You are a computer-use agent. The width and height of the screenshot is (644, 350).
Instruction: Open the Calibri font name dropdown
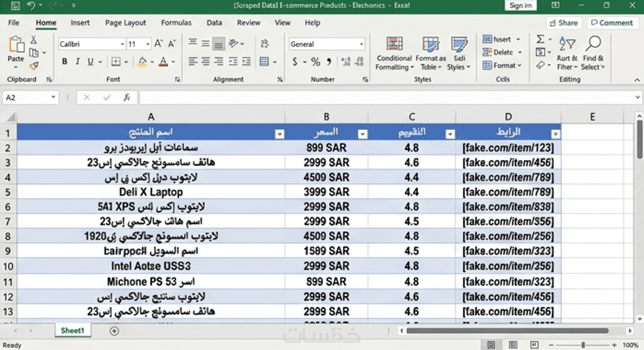[x=122, y=44]
